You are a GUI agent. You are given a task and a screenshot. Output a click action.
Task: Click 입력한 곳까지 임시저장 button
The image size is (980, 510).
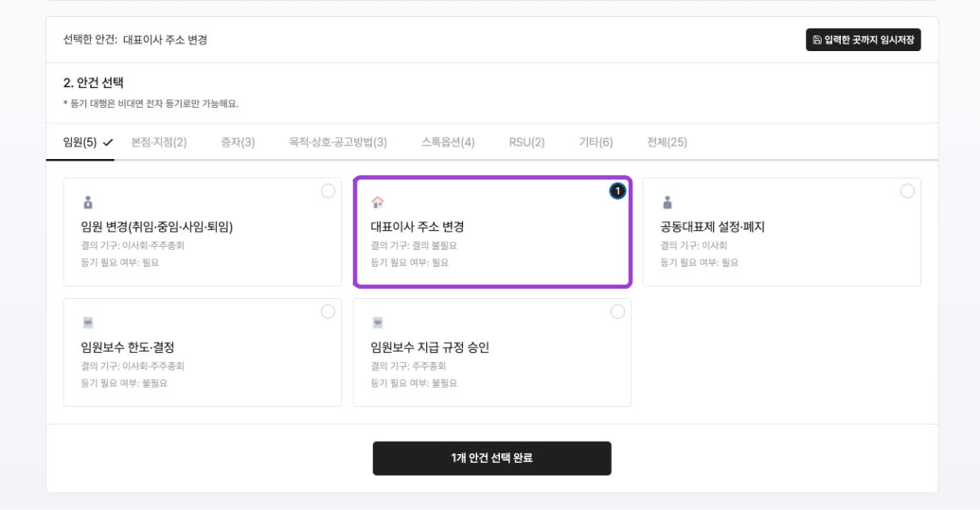864,40
